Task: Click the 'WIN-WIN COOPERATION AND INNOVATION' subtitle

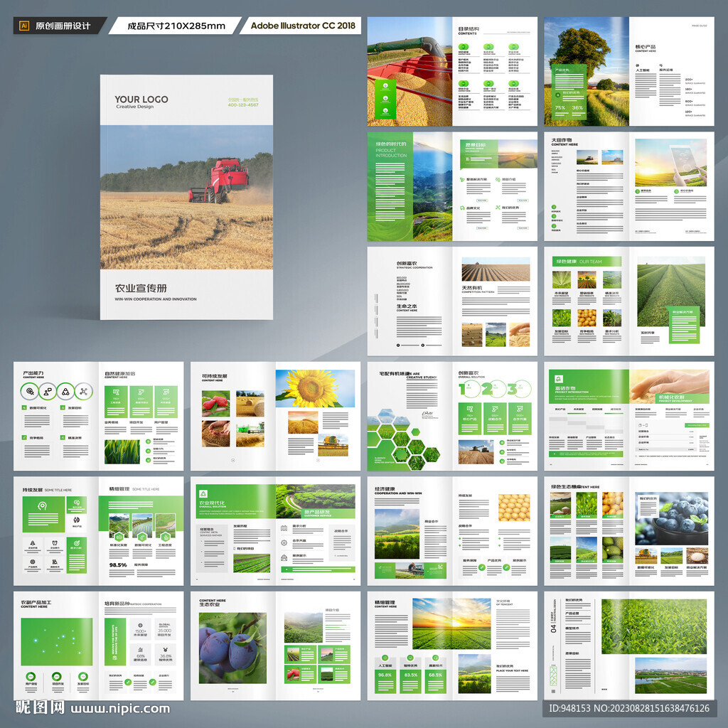Action: (156, 299)
